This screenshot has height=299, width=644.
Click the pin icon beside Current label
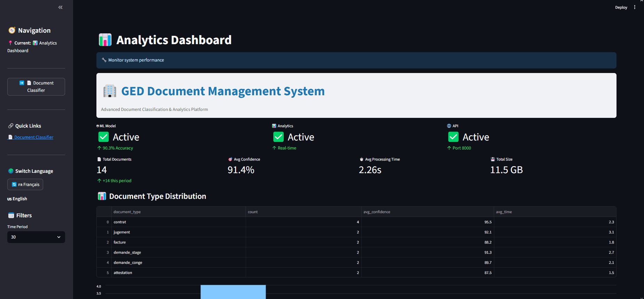click(x=10, y=43)
